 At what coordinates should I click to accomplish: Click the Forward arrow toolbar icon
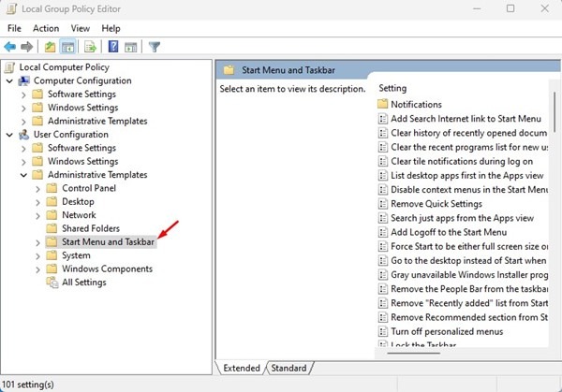(27, 46)
